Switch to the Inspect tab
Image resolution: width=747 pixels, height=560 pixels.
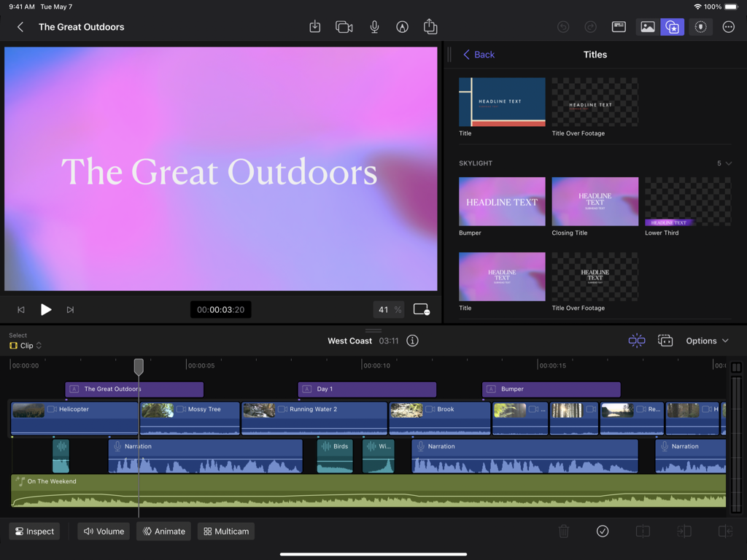coord(34,532)
